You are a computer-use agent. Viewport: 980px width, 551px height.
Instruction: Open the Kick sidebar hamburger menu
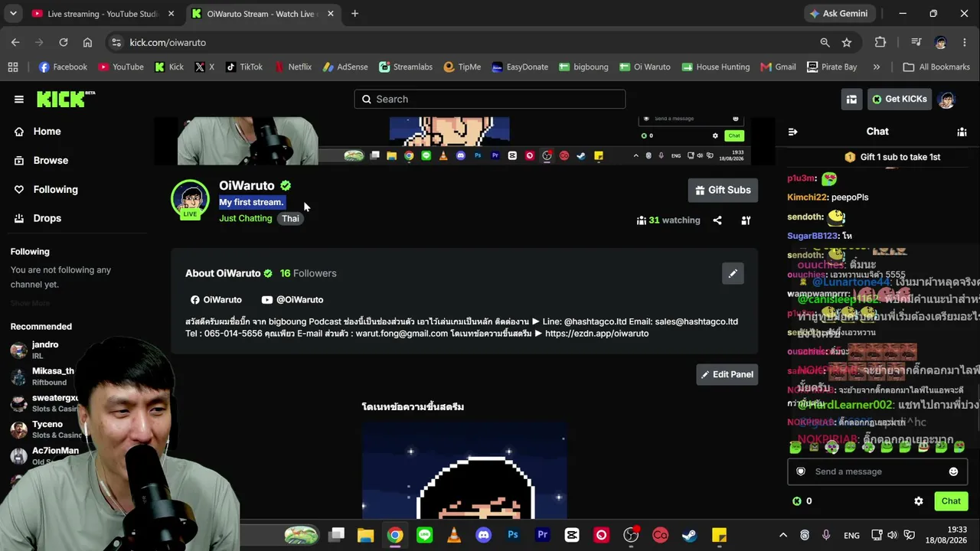(x=19, y=99)
